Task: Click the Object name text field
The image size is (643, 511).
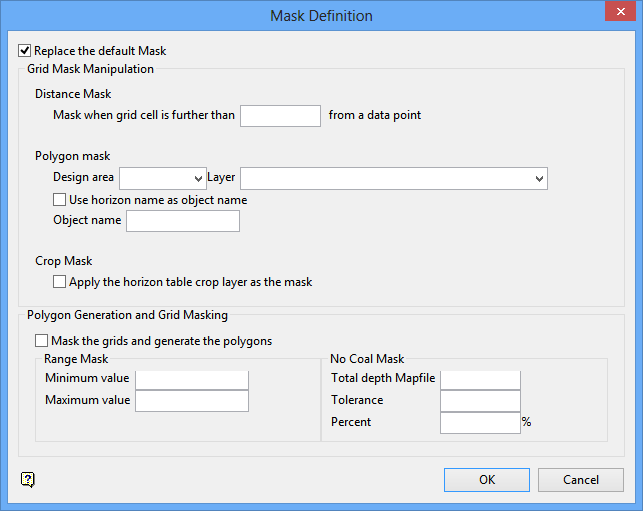Action: 182,221
